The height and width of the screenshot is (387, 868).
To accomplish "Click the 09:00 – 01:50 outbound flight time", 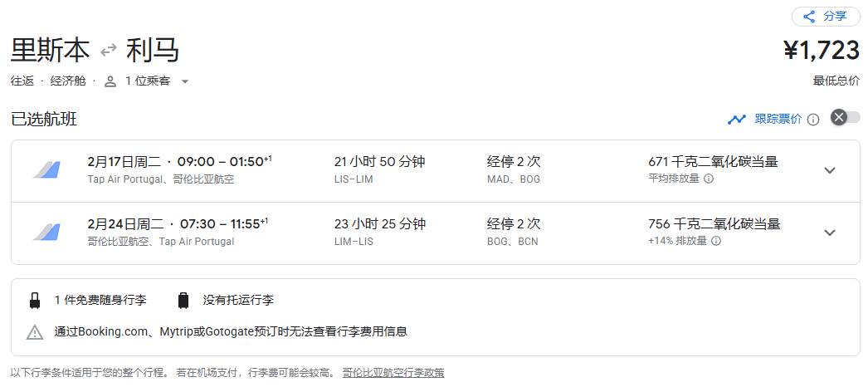I will click(x=224, y=162).
